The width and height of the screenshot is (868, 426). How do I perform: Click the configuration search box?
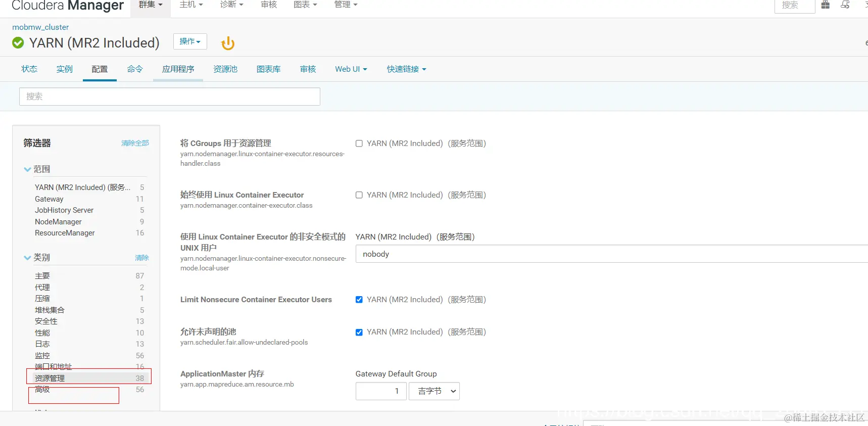tap(170, 97)
